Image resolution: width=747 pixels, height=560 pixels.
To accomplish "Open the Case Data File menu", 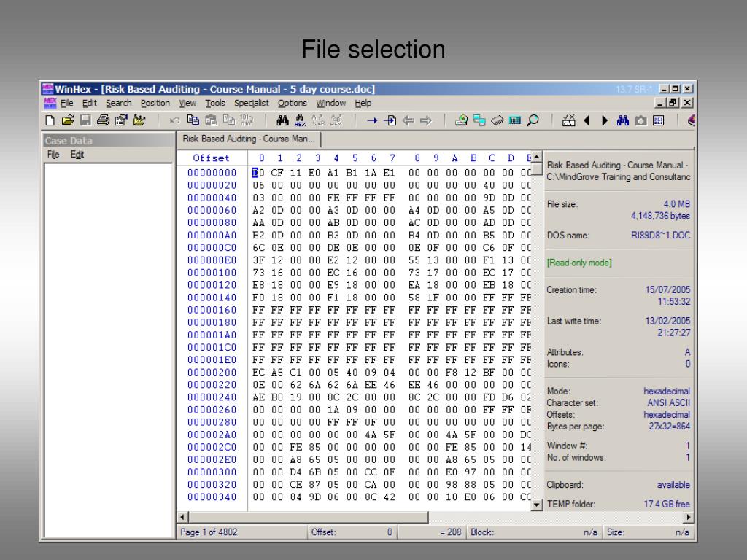I will (x=53, y=155).
